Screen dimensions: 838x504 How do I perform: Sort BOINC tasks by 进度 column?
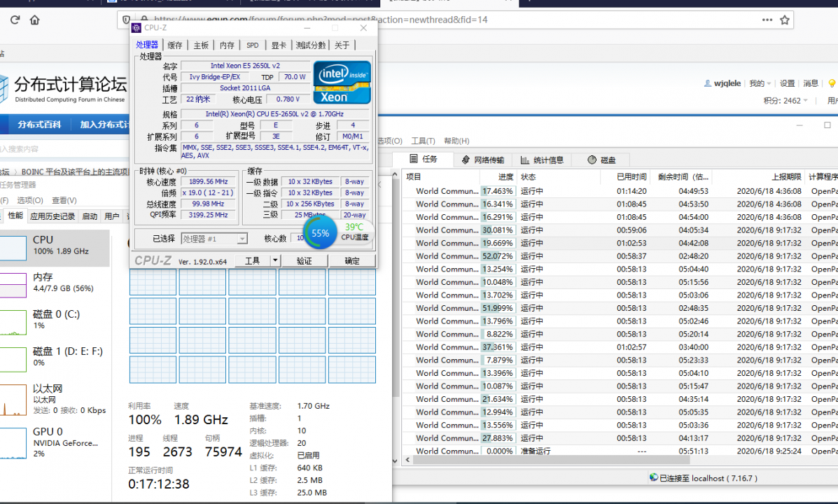(496, 177)
